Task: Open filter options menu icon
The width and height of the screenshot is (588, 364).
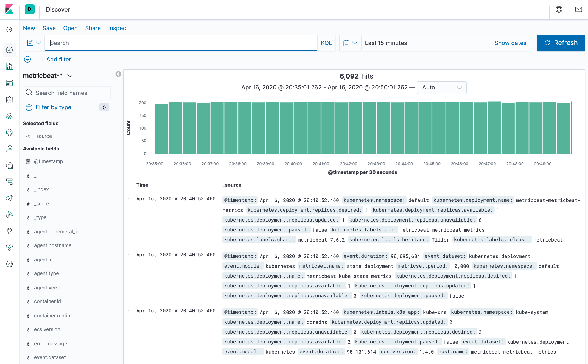Action: tap(27, 59)
